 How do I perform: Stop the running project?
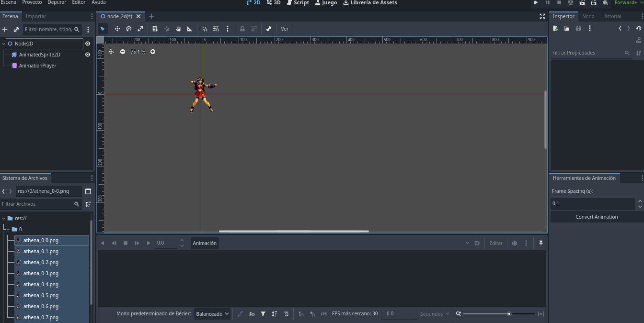(559, 3)
